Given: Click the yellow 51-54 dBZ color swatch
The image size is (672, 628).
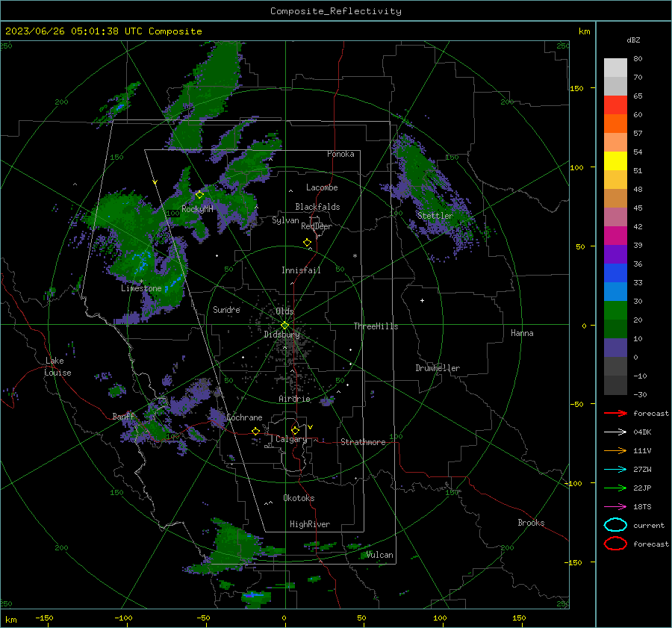Looking at the screenshot, I should click(x=615, y=161).
